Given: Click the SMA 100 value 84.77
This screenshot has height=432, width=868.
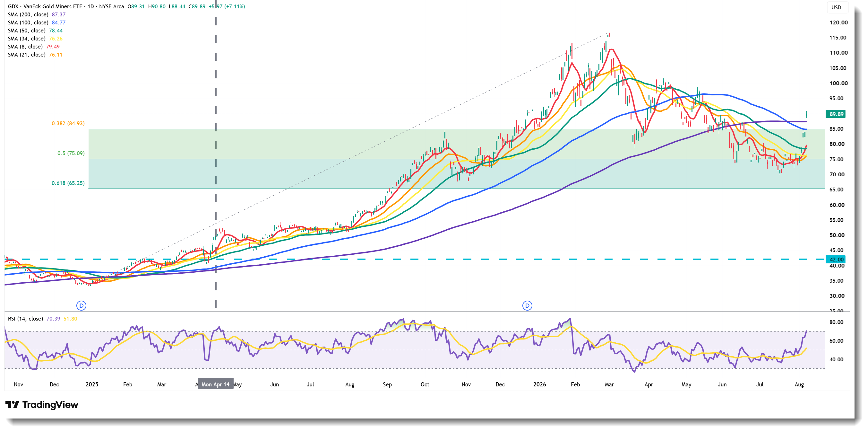Looking at the screenshot, I should click(59, 22).
